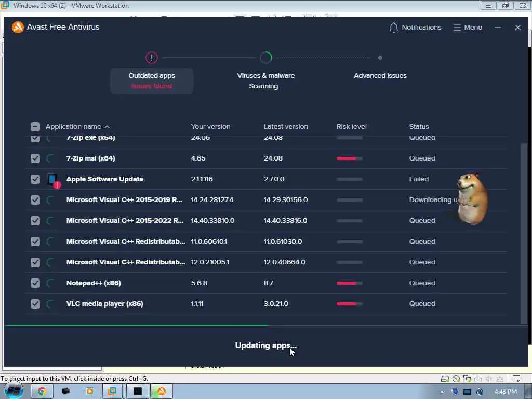532x399 pixels.
Task: Click the Visual C++ 2015-2022 spinner icon
Action: pyautogui.click(x=50, y=221)
